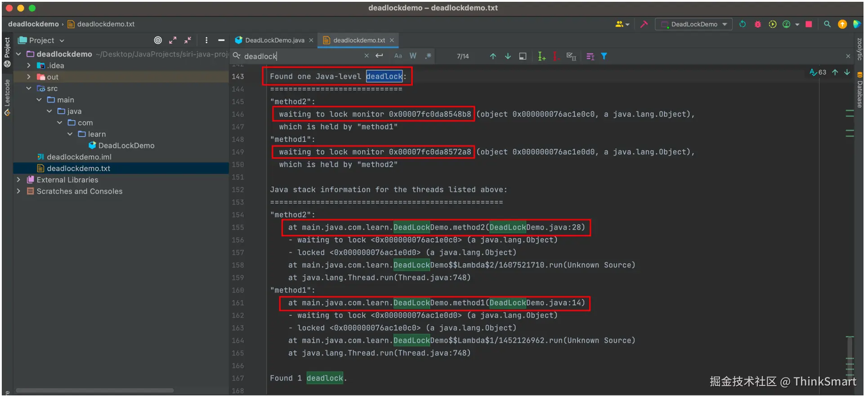Select deadlockdemo.txt in project tree
Viewport: 868px width, 399px height.
[x=74, y=168]
